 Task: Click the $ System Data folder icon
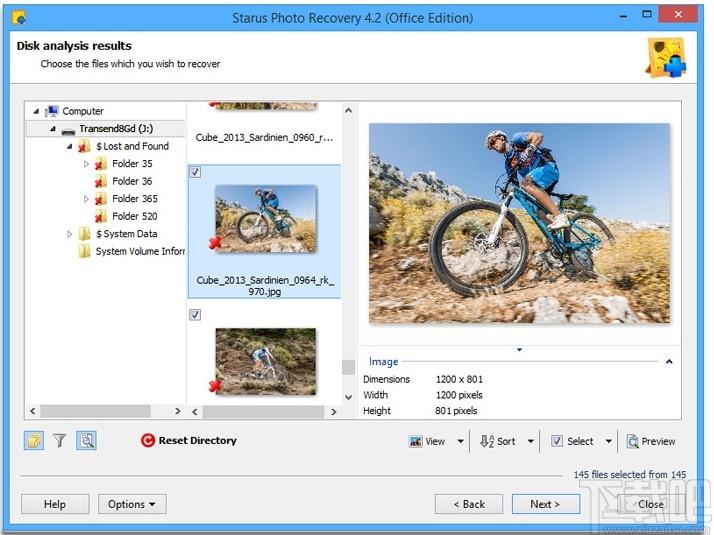pos(84,234)
